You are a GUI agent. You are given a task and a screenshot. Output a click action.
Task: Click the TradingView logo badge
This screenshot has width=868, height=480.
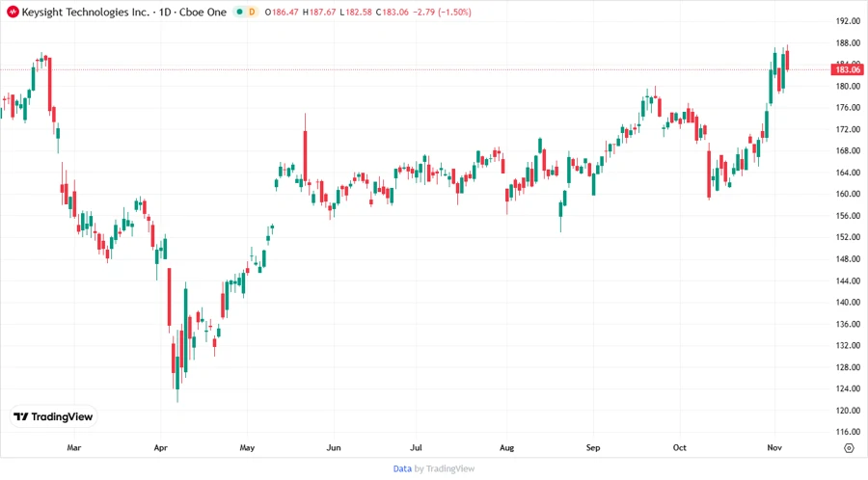54,417
